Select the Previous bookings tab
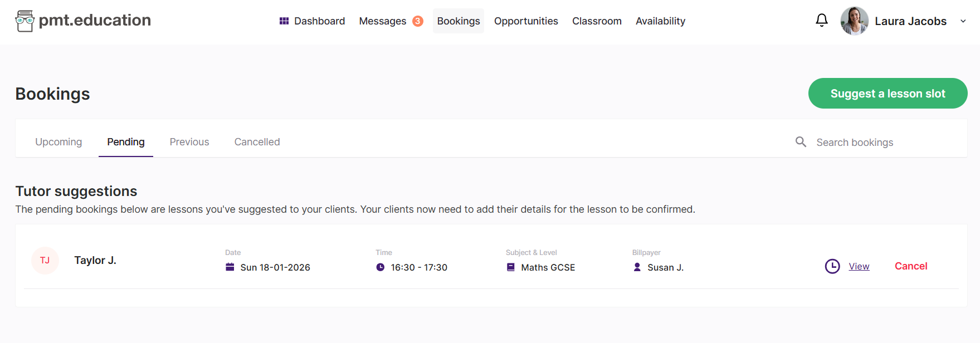The image size is (980, 343). click(189, 142)
